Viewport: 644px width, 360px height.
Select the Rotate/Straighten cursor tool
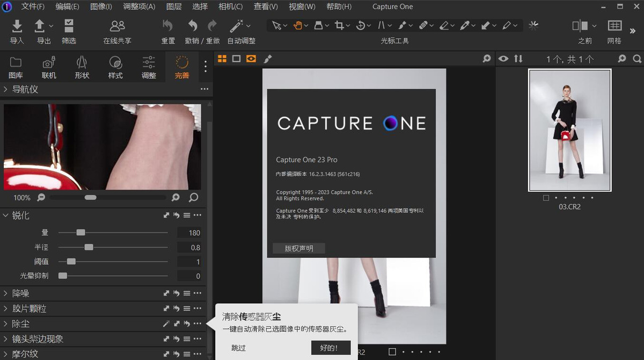[x=361, y=25]
